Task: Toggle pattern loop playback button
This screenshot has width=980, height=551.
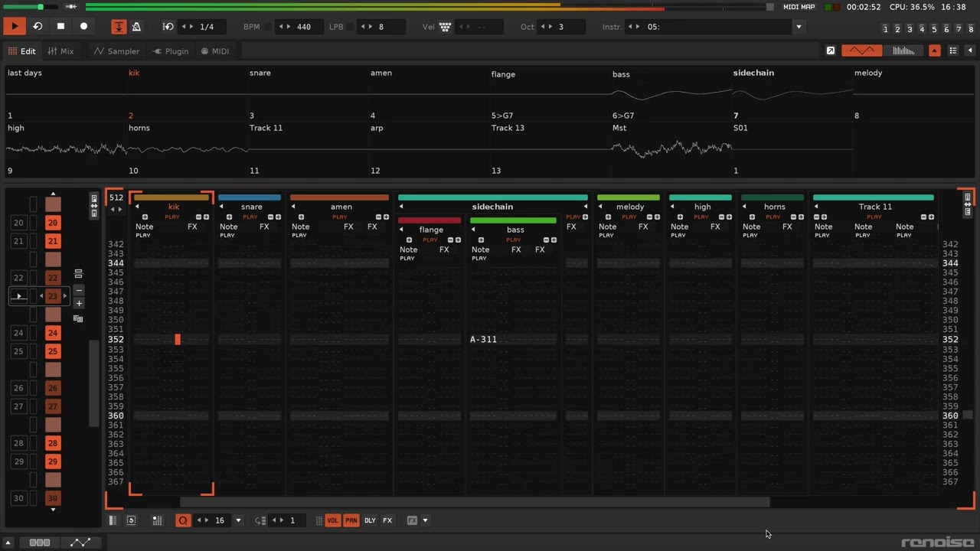Action: point(38,26)
